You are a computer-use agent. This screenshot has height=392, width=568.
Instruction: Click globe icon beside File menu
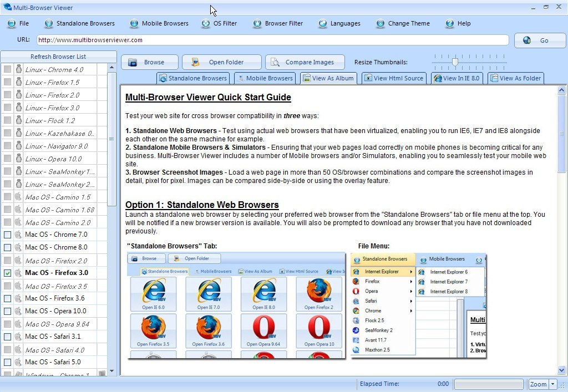(x=12, y=23)
